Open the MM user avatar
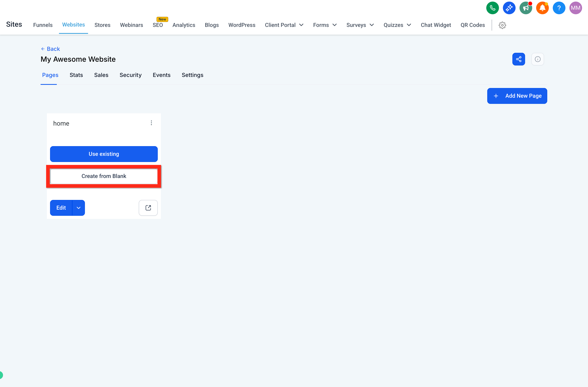 click(576, 8)
